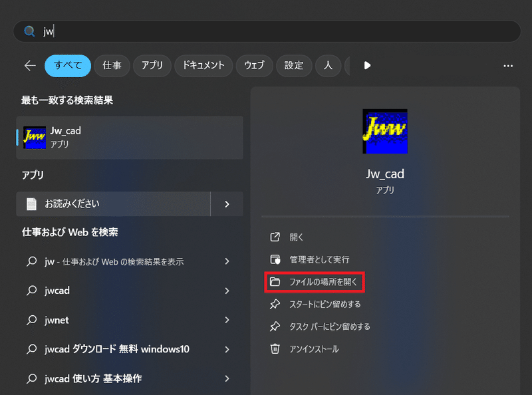Expand the jwcad suggestion chevron
532x395 pixels.
tap(227, 291)
